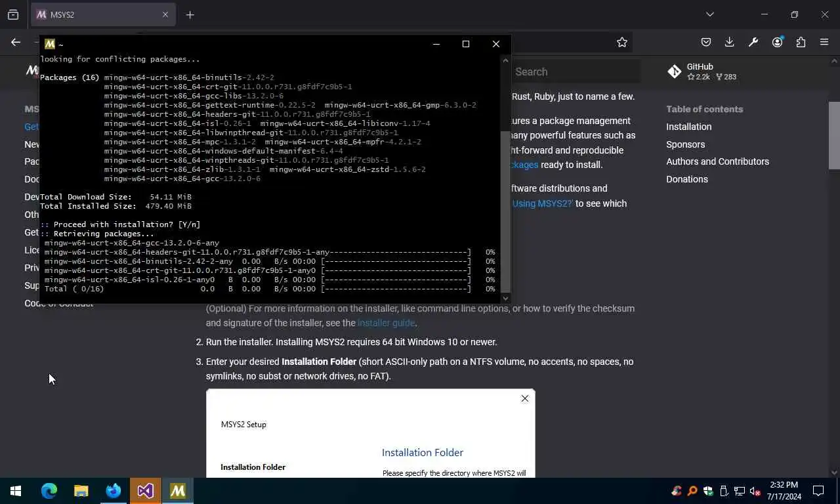The image size is (840, 504).
Task: Minimize the MSYS2 terminal window
Action: (436, 44)
